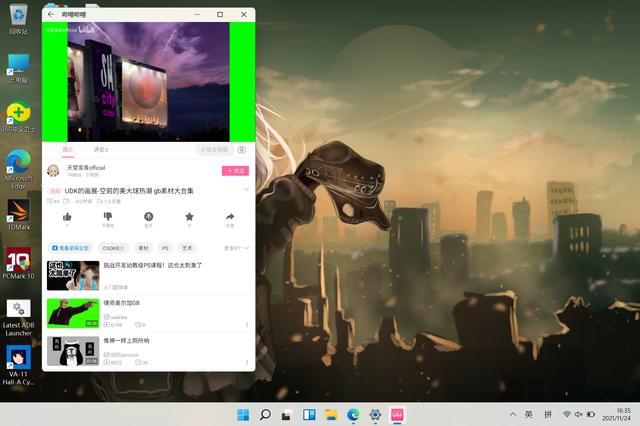Open the Wi-Fi network tray icon
640x426 pixels.
click(x=567, y=414)
